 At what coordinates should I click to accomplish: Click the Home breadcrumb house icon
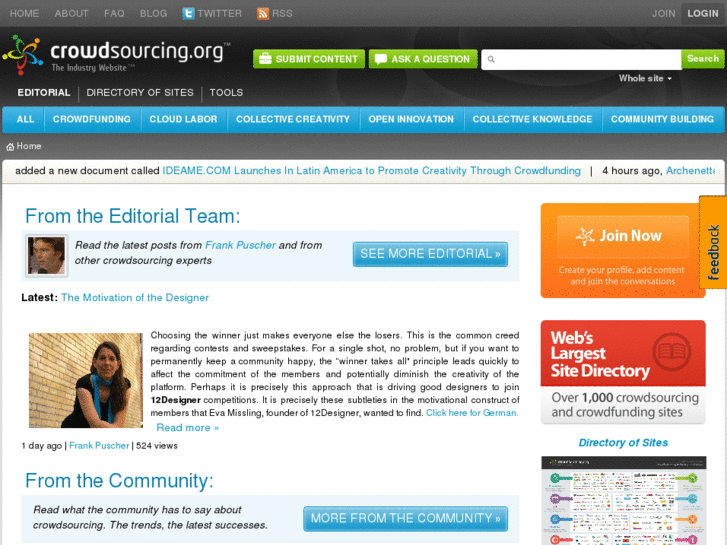(10, 147)
